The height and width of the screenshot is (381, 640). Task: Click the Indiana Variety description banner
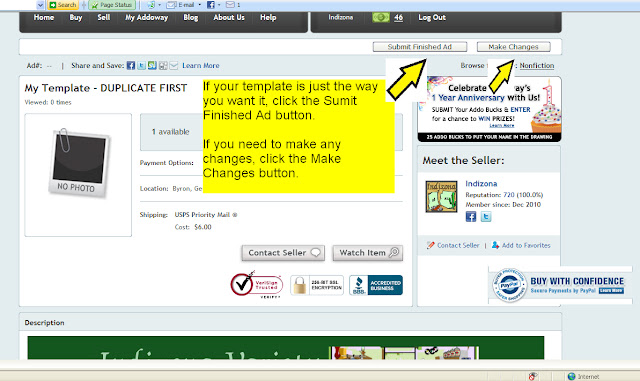286,348
